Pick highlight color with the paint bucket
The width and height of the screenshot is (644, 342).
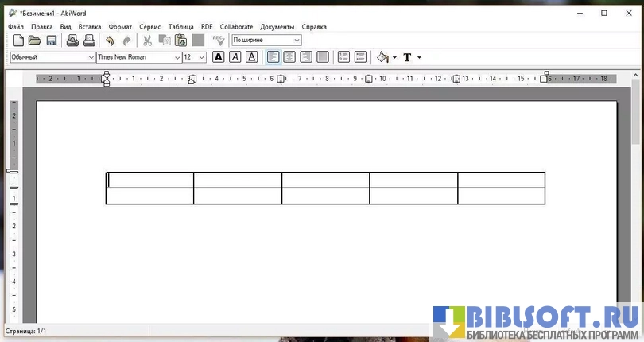point(383,57)
